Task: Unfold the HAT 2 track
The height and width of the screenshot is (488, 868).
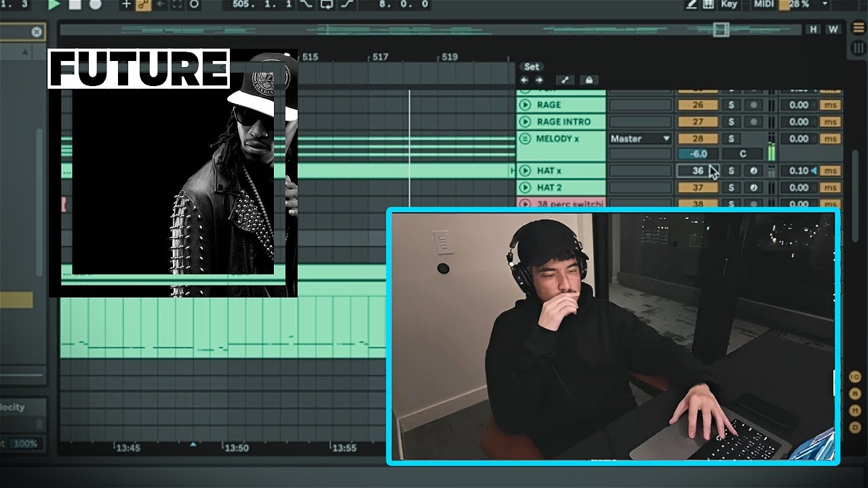Action: click(524, 187)
